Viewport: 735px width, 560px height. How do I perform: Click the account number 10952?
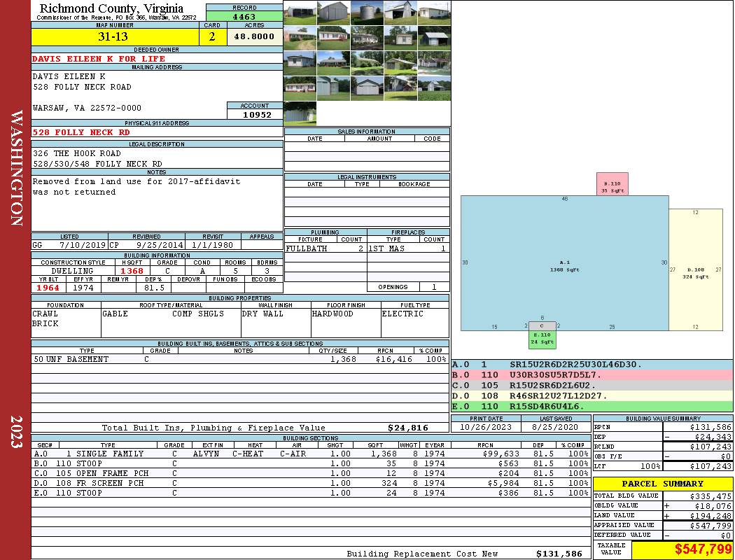255,114
